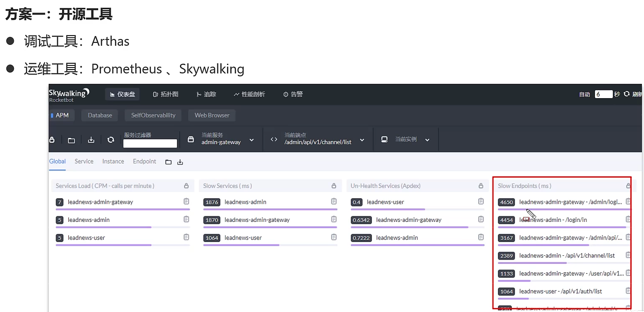Viewport: 644px width, 312px height.
Task: Click the Skywalking Rocketbot logo
Action: [69, 95]
